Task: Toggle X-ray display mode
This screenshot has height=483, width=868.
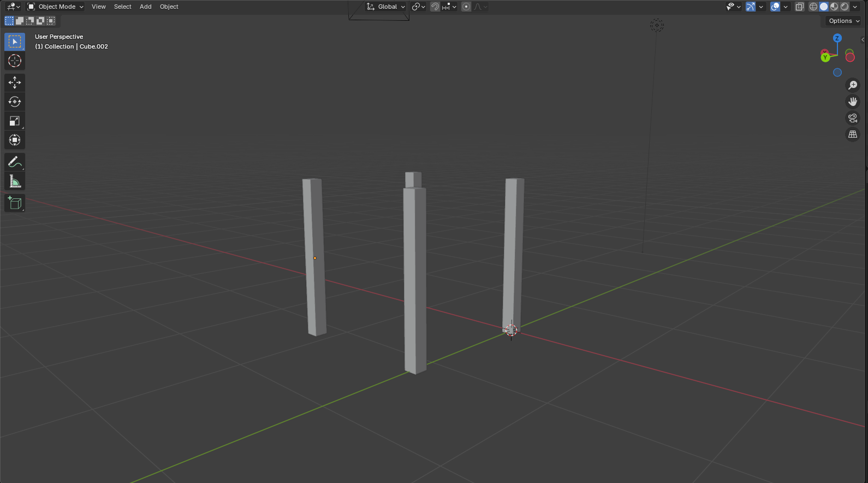Action: click(800, 7)
